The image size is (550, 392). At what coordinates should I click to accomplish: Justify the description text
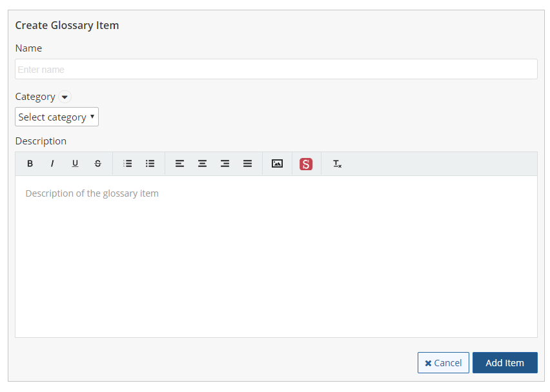[247, 164]
